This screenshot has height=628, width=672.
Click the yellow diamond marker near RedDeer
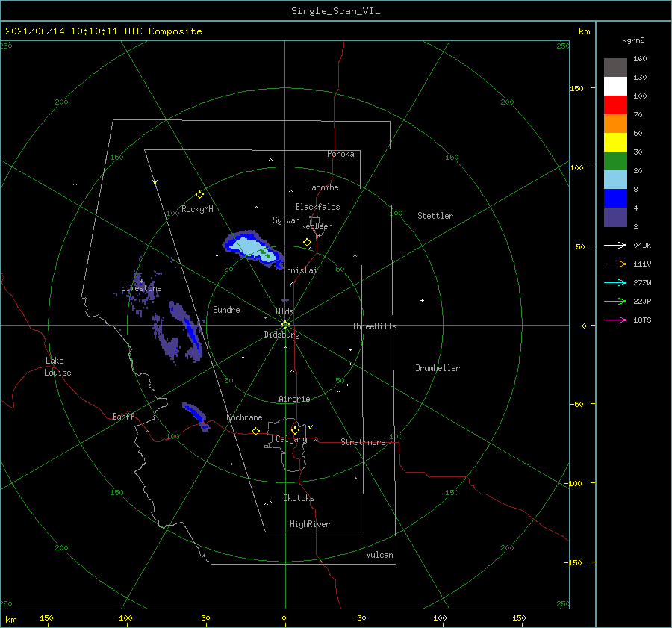[308, 242]
